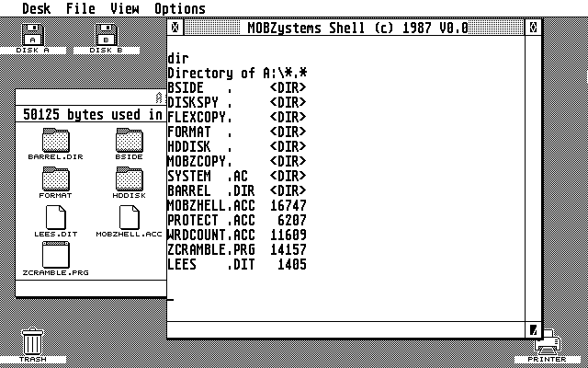Click the shell text cursor prompt
Screen dimensions: 588x368
[x=171, y=300]
